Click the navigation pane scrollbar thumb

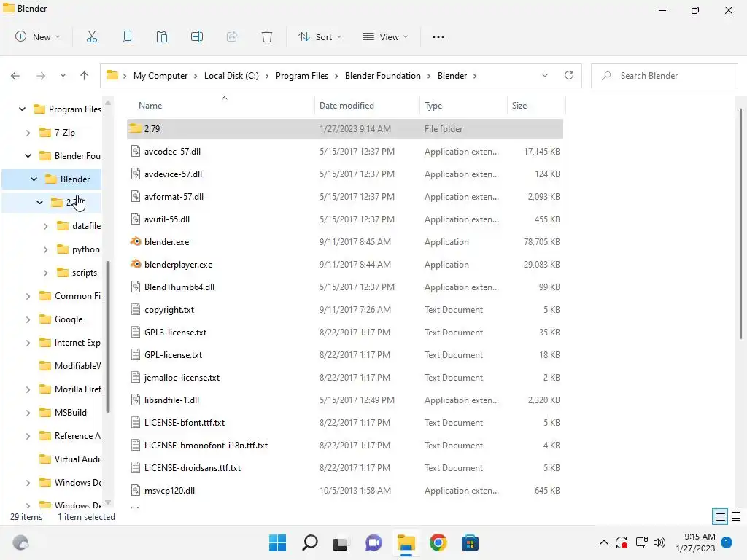tap(108, 336)
